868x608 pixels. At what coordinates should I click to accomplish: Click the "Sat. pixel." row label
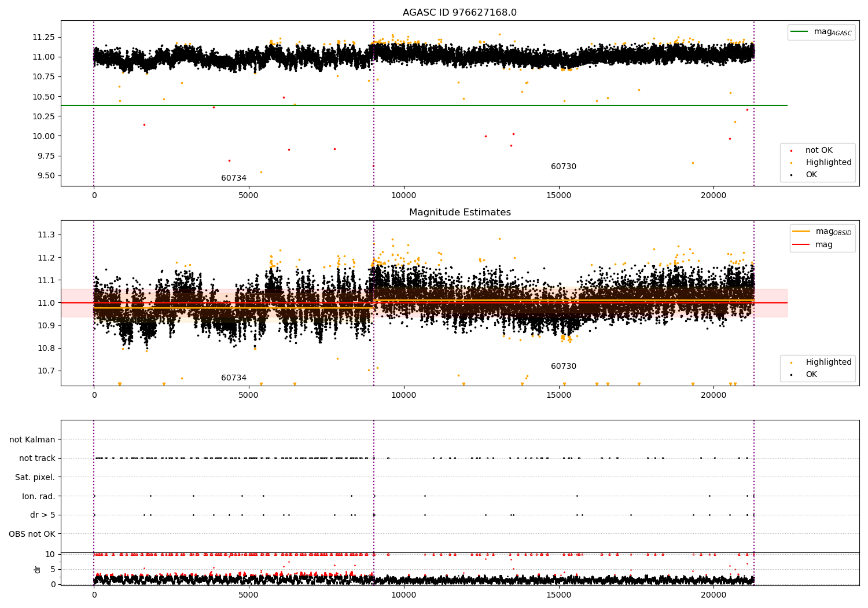click(35, 478)
